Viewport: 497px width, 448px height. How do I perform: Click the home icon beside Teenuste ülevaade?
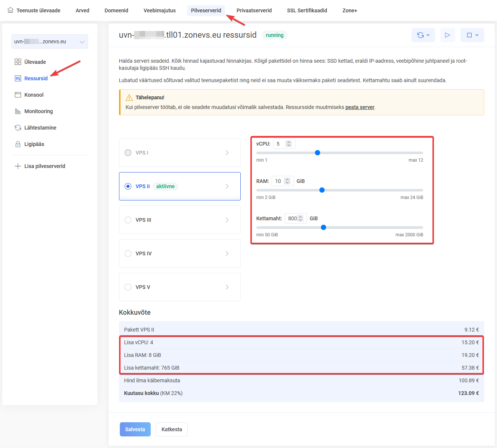click(x=10, y=10)
